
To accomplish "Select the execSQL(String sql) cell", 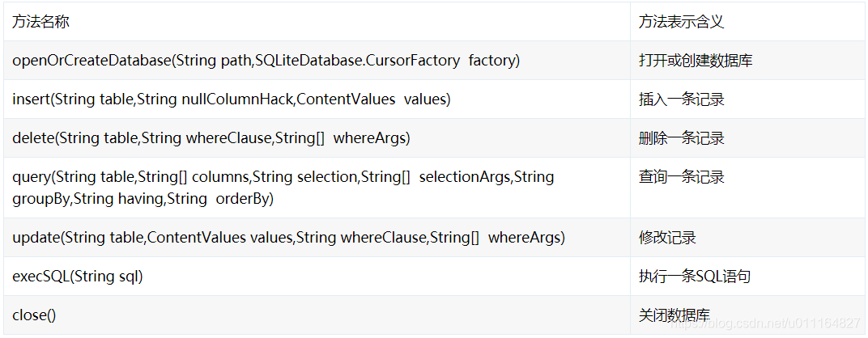I will pos(78,277).
